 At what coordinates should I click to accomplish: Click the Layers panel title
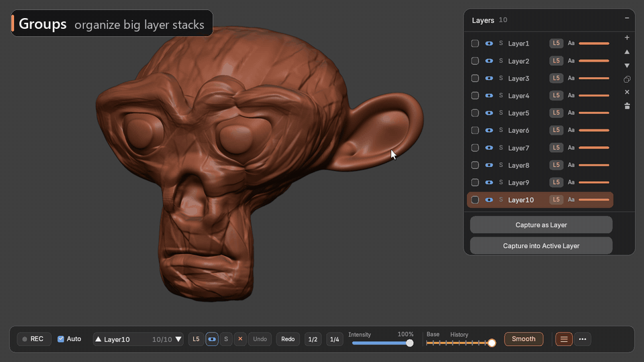tap(483, 20)
